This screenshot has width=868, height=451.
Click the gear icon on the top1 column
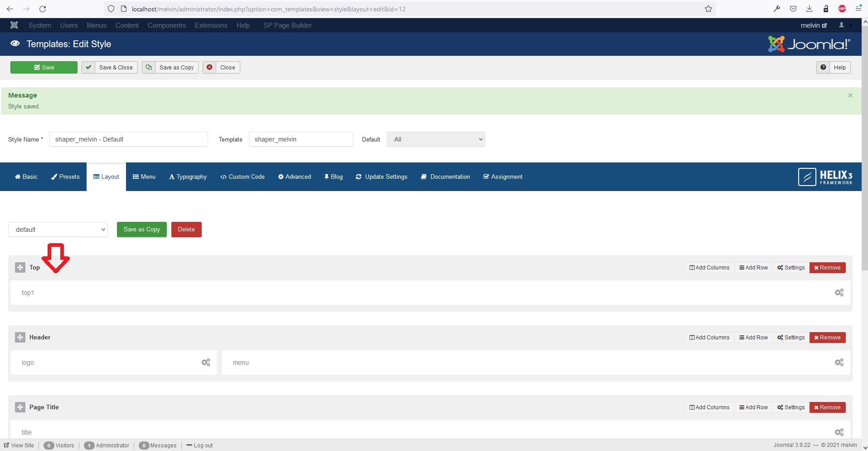[839, 293]
